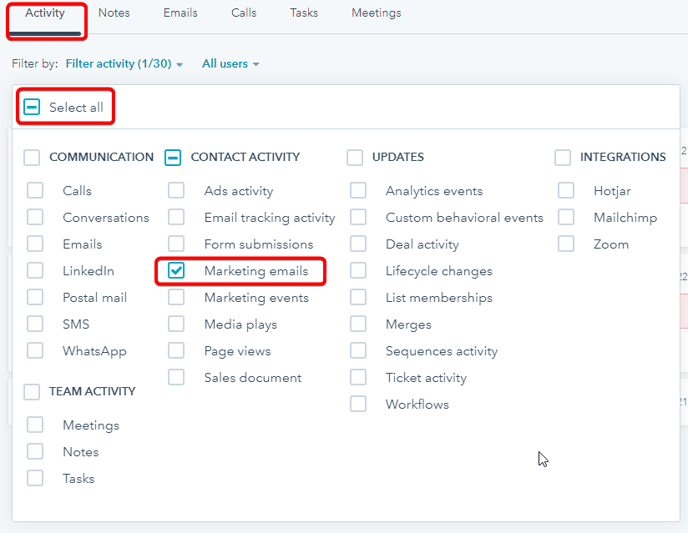The width and height of the screenshot is (688, 533).
Task: Check the WhatsApp checkbox
Action: tap(36, 351)
